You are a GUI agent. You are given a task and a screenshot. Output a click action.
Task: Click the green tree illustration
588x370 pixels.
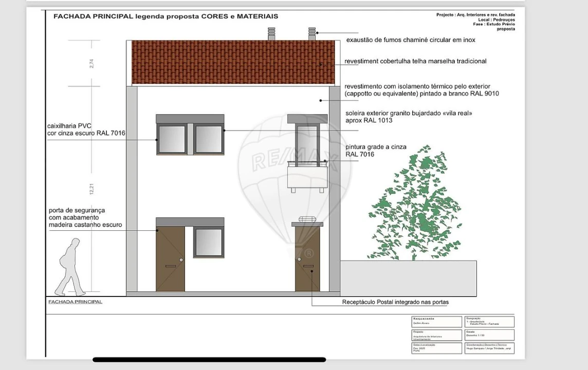(416, 205)
